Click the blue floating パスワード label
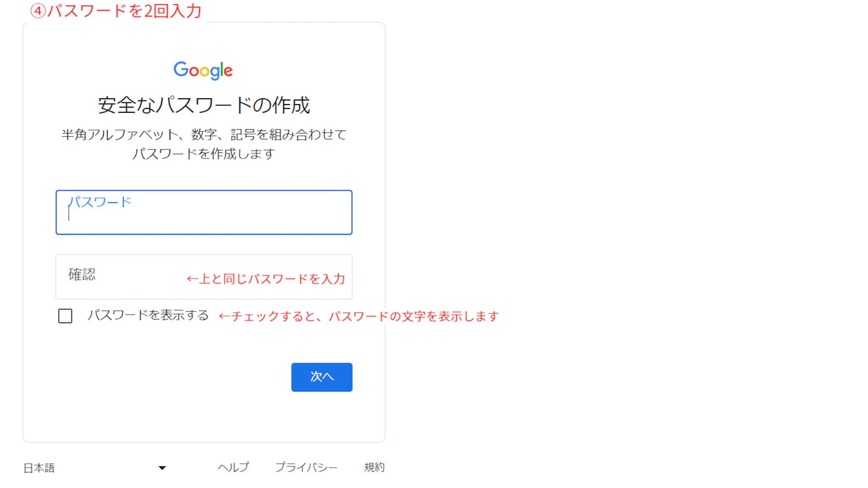 tap(100, 202)
